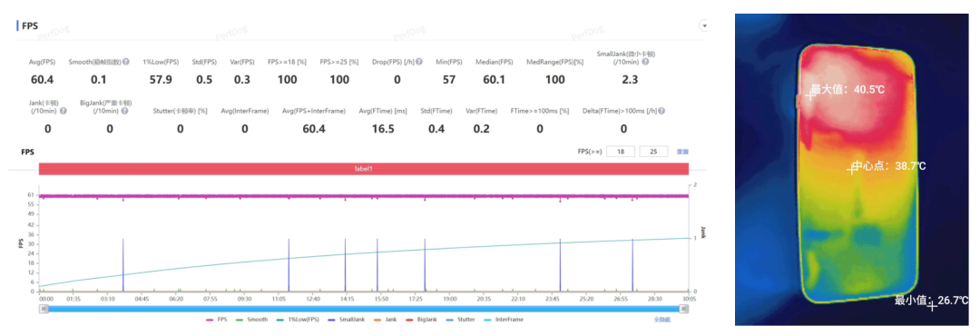Click the SmallJank value 2.3

click(630, 80)
